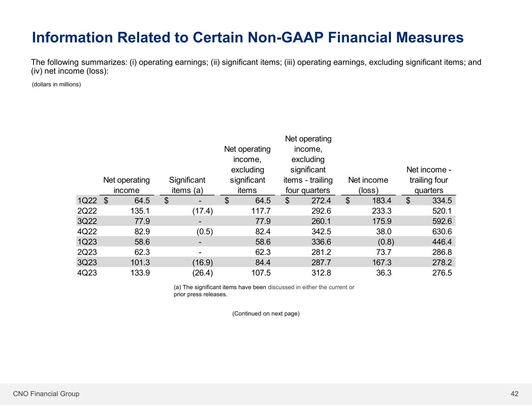Screen dimensions: 532x411
Task: Click the "(dollars in millions)" note
Action: 56,84
